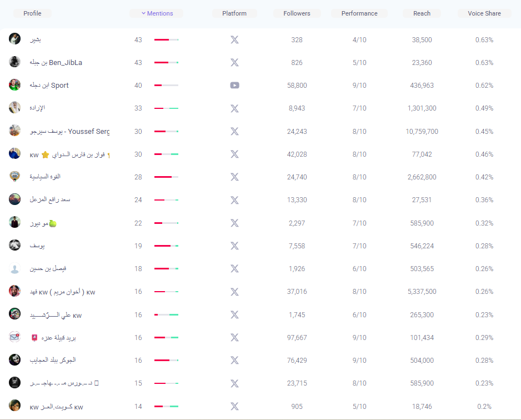This screenshot has height=420, width=521.
Task: Click the Platform column header
Action: tap(234, 13)
